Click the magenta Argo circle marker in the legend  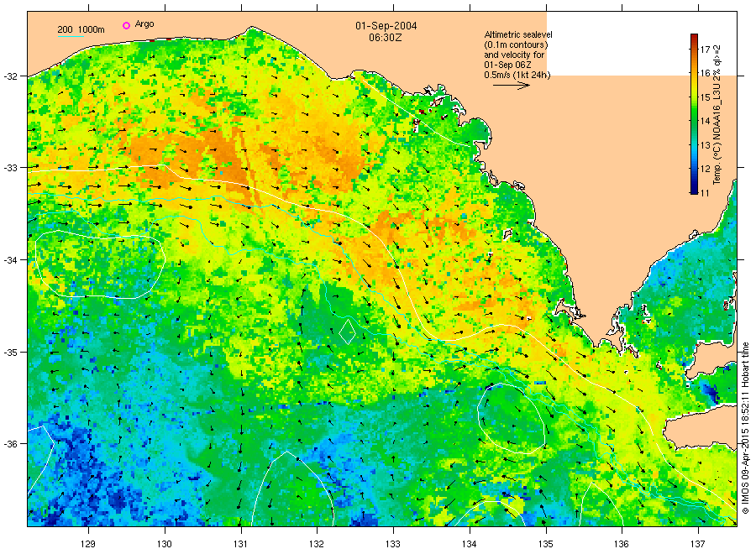[126, 25]
